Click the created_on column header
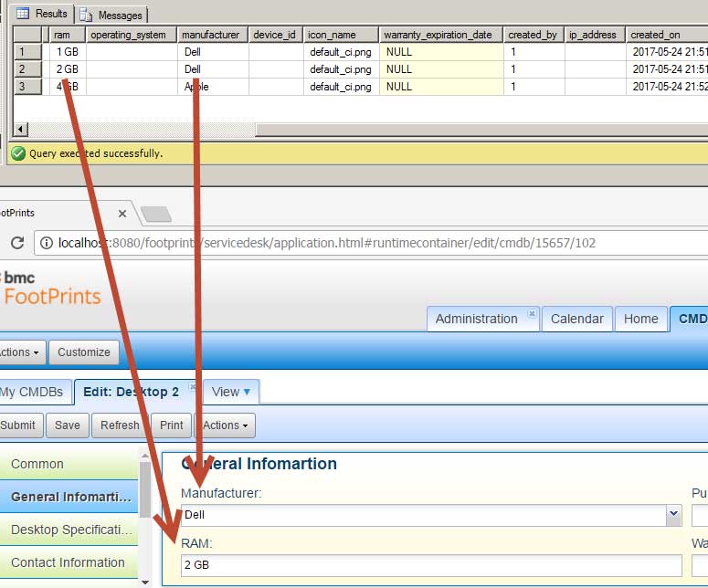This screenshot has width=708, height=588. point(667,35)
